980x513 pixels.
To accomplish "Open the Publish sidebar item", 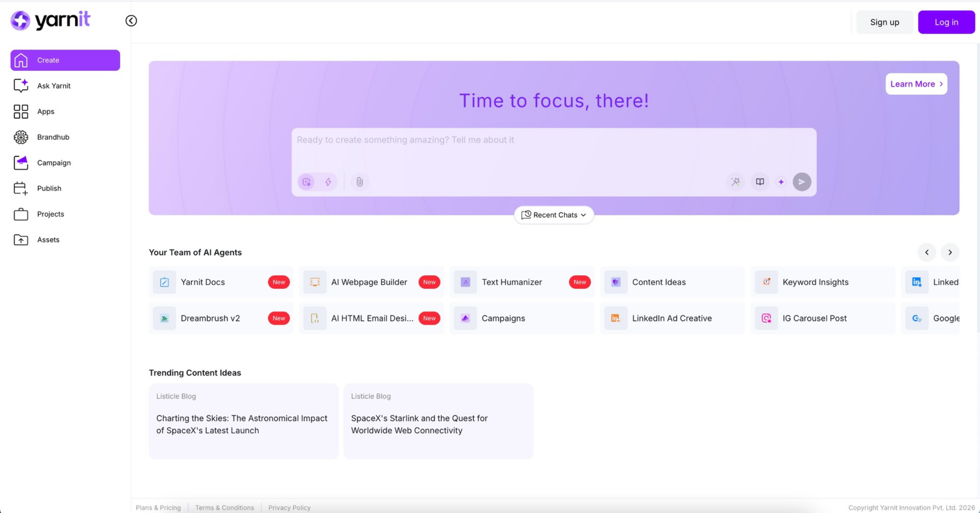I will 49,188.
